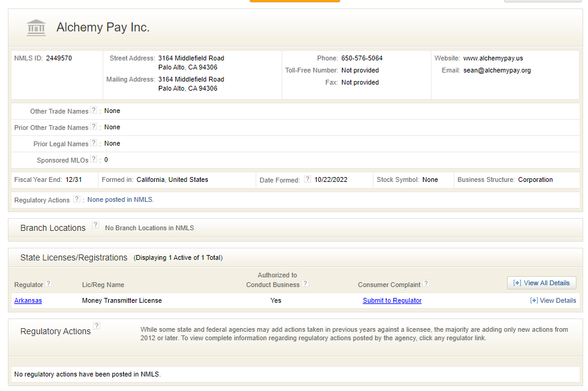Open the Arkansas regulator link

pos(28,300)
